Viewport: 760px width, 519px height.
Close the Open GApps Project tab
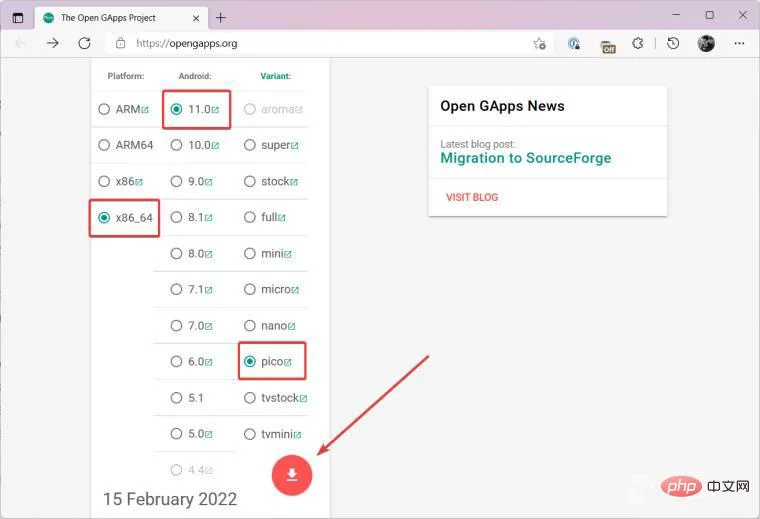click(x=196, y=18)
